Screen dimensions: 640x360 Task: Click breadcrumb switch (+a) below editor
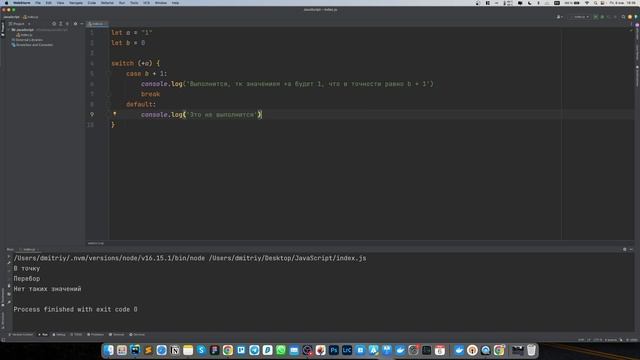(x=96, y=243)
